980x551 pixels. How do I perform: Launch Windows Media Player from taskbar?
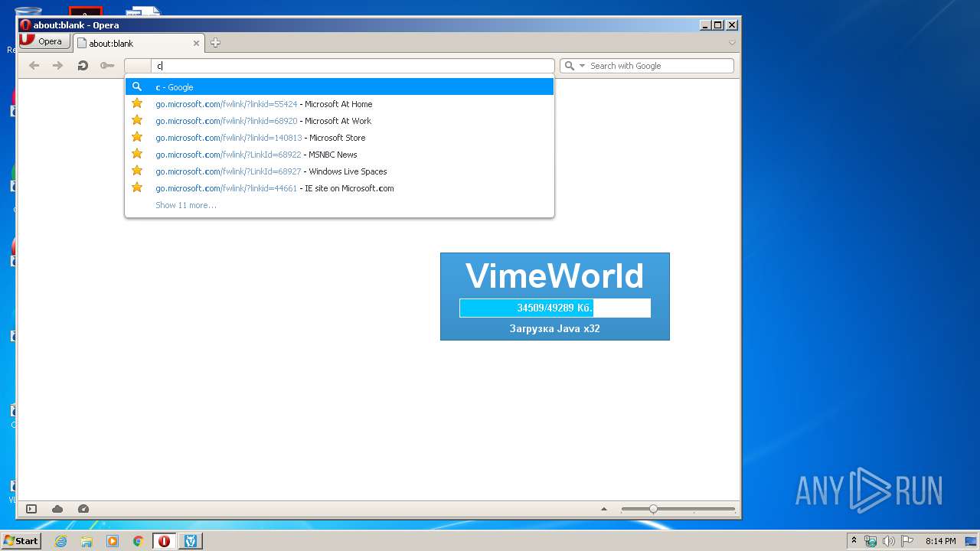coord(113,541)
